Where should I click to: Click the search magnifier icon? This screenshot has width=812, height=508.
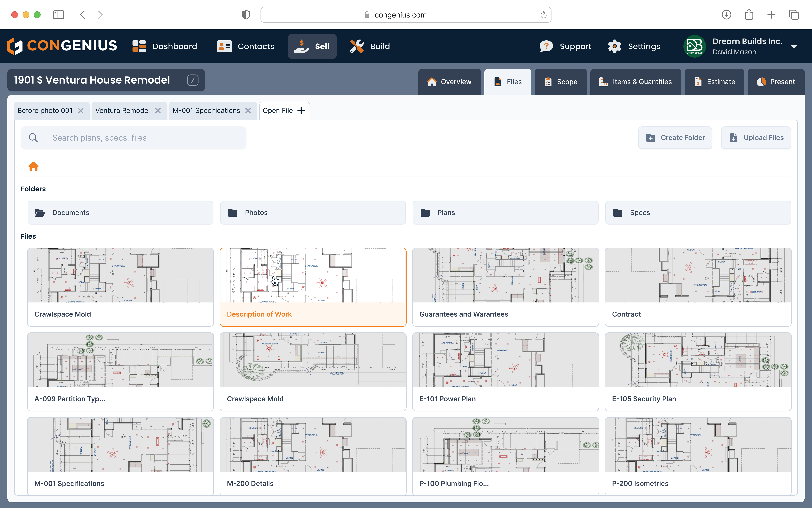pos(33,138)
